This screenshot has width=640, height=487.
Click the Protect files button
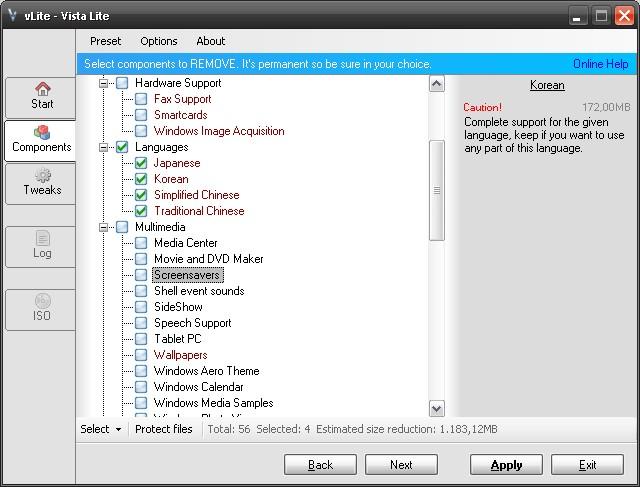coord(164,429)
